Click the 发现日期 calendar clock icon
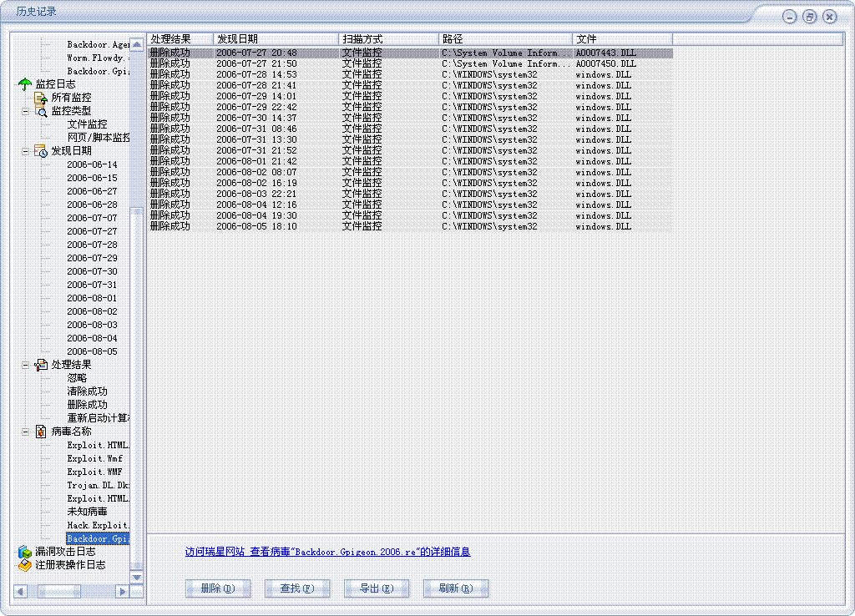Screen dimensions: 855x616 [x=41, y=151]
